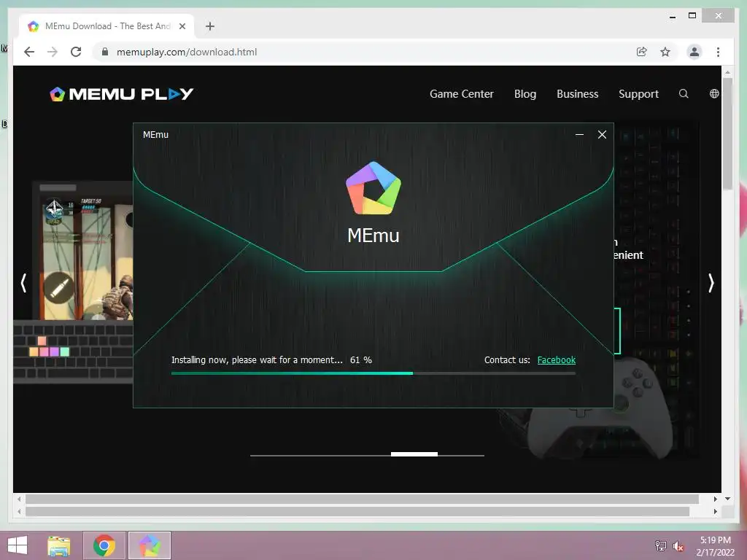747x560 pixels.
Task: Open the language globe icon
Action: point(714,94)
